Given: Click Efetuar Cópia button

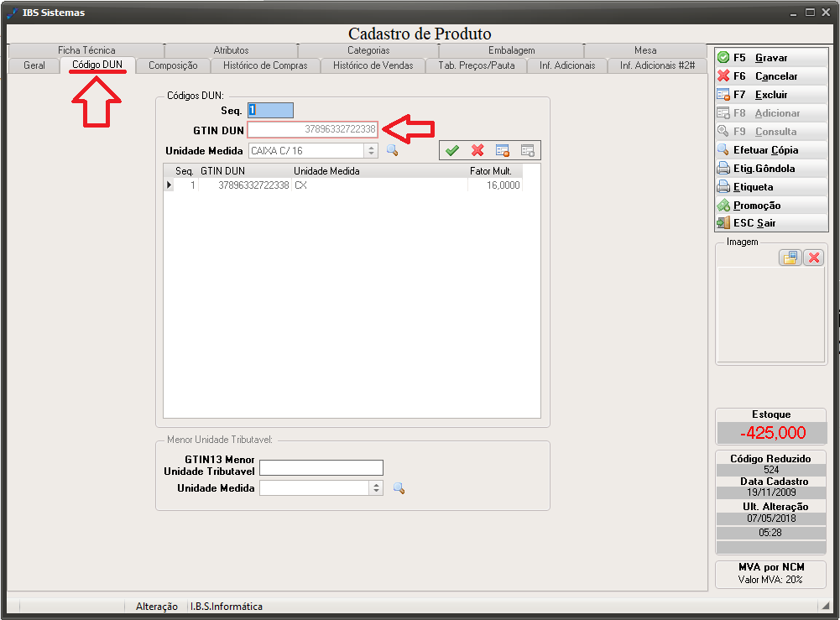Looking at the screenshot, I should pyautogui.click(x=771, y=150).
